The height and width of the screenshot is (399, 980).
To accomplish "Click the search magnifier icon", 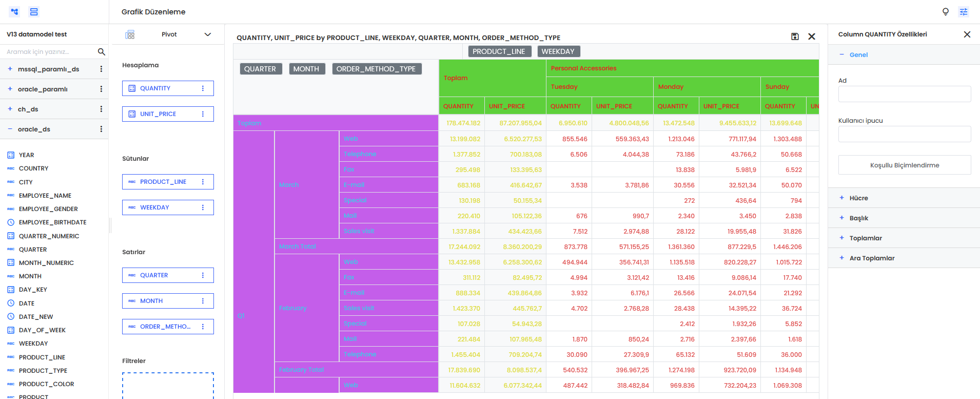I will coord(101,52).
